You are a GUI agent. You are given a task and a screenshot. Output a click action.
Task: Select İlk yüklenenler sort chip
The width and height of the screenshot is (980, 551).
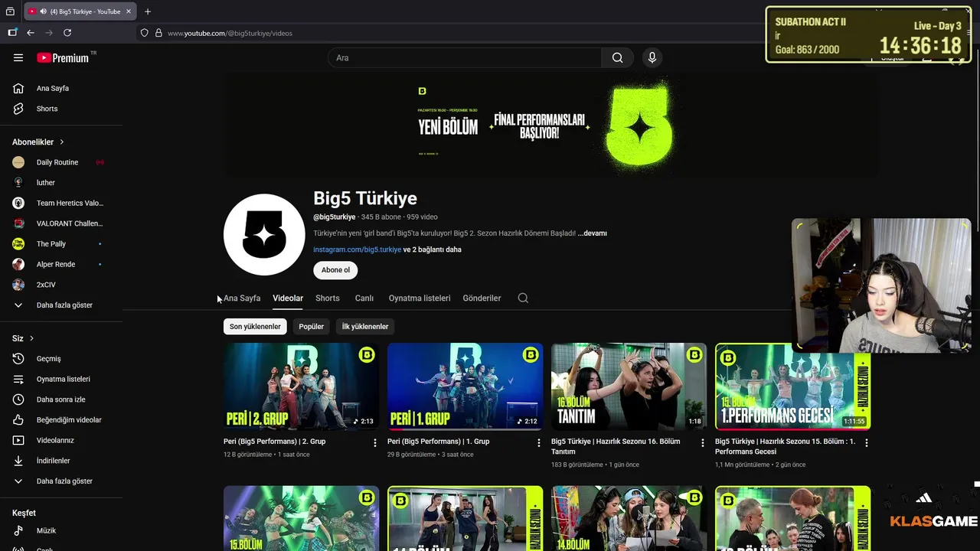point(364,327)
